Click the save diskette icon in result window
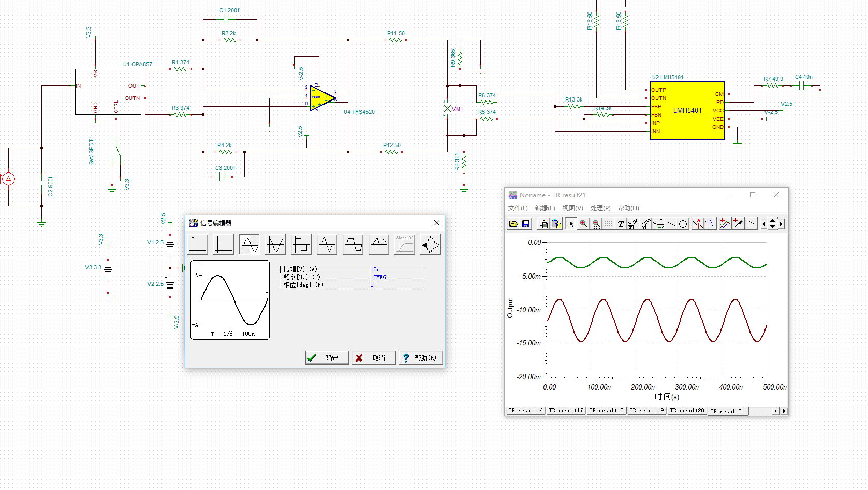The height and width of the screenshot is (490, 868). point(526,224)
